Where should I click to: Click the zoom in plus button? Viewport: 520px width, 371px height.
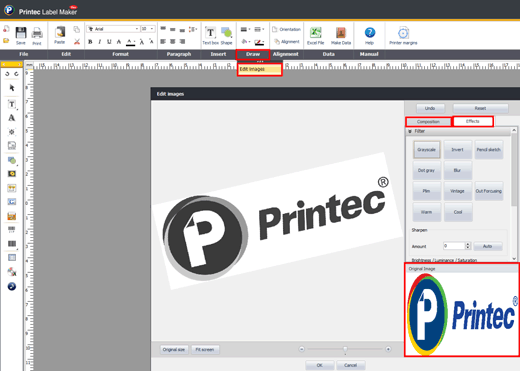388,349
